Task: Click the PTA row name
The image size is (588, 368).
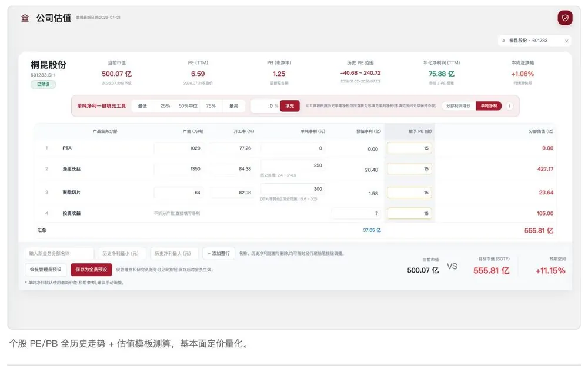Action: pyautogui.click(x=67, y=148)
